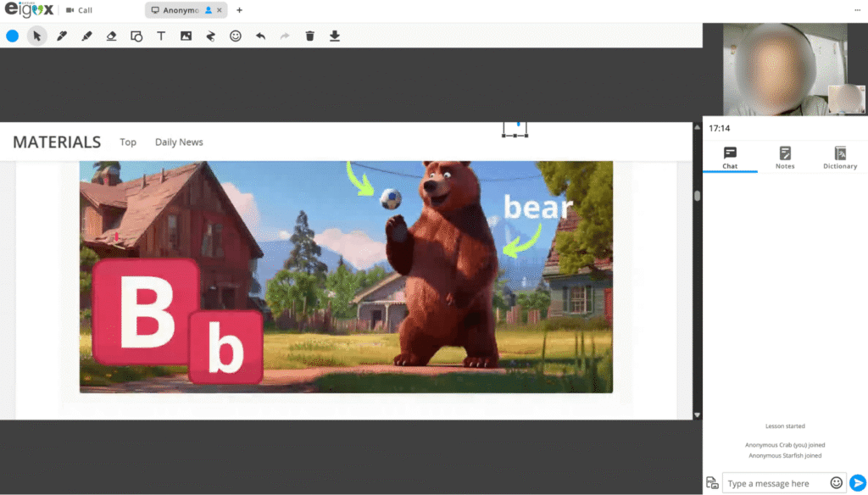Screen dimensions: 868x495
Task: Open the Notes tab
Action: pos(785,158)
